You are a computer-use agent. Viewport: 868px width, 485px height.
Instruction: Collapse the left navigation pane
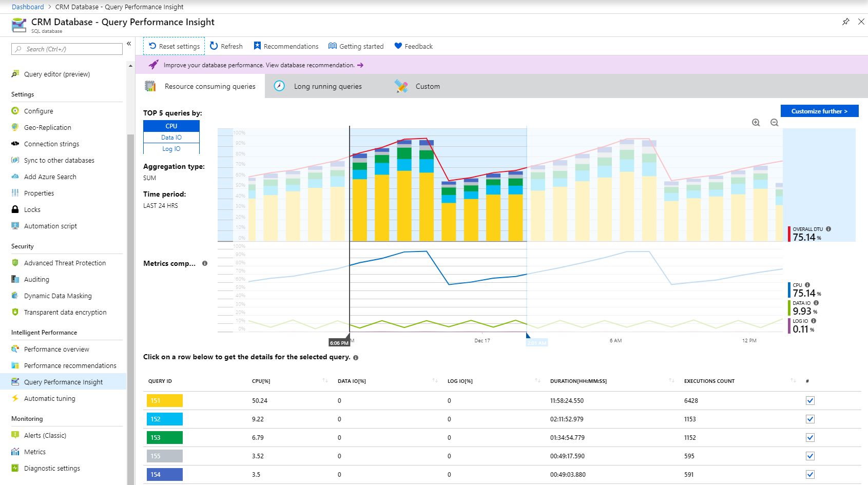click(129, 44)
